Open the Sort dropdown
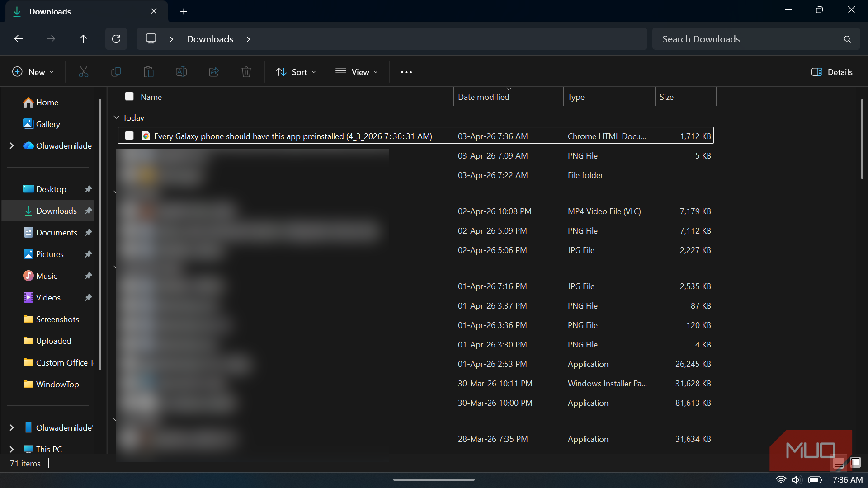The width and height of the screenshot is (868, 488). tap(296, 72)
